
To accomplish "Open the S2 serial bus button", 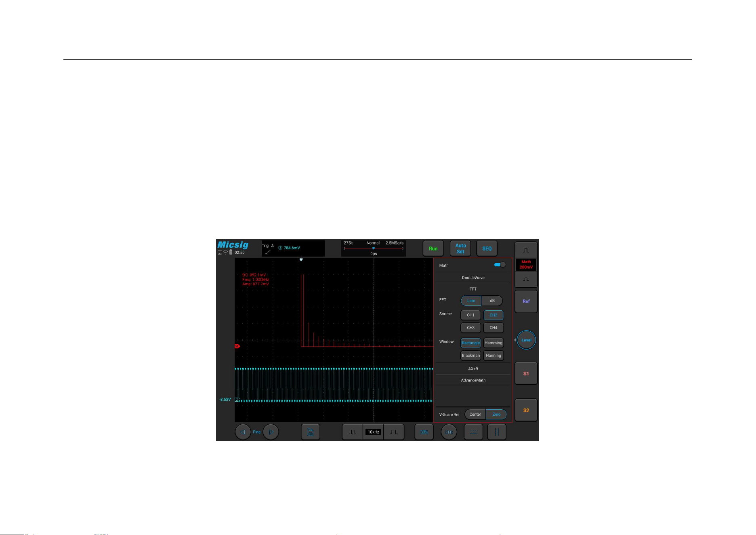I will [x=526, y=410].
